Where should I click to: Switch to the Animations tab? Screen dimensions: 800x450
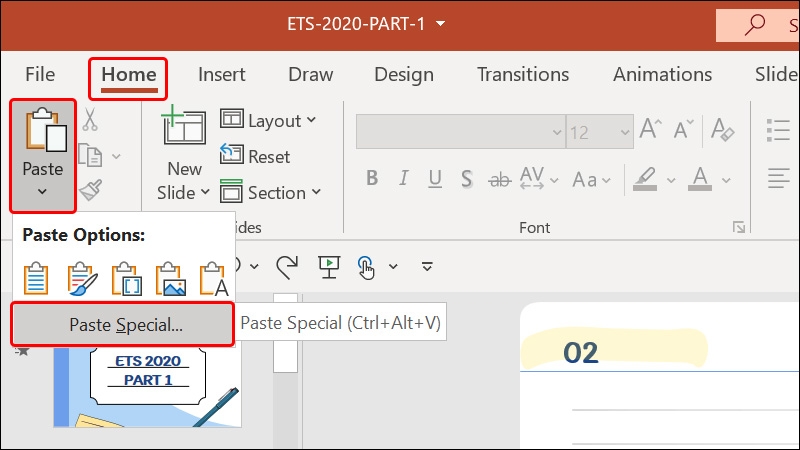pyautogui.click(x=662, y=74)
